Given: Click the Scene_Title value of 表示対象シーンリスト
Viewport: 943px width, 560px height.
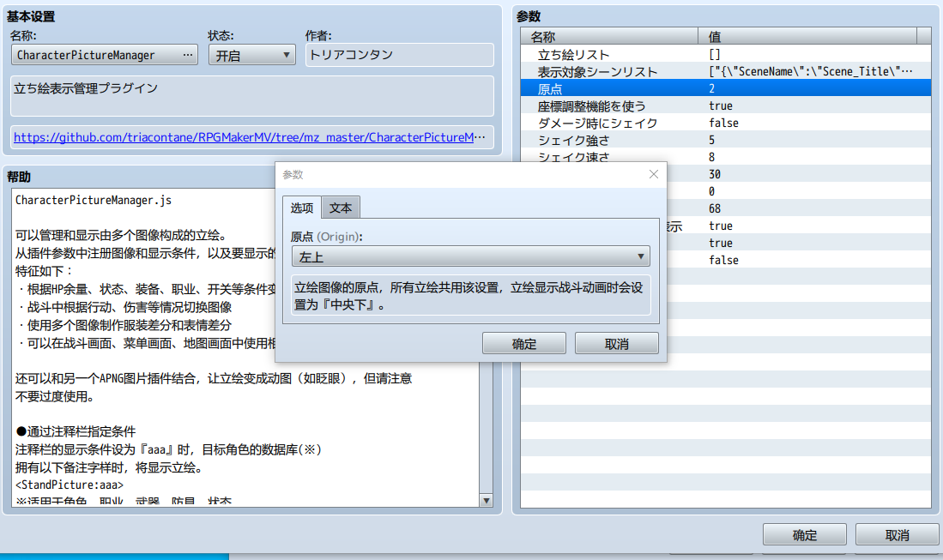Looking at the screenshot, I should 810,71.
